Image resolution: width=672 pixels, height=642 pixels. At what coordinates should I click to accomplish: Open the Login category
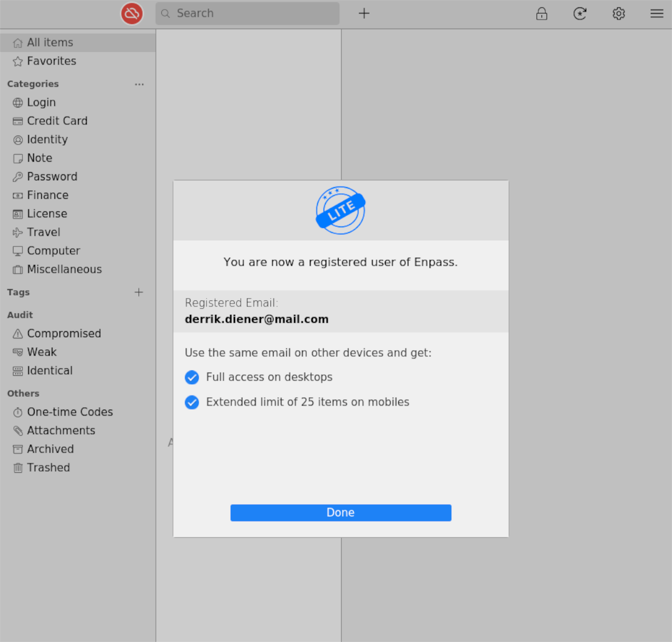point(41,102)
